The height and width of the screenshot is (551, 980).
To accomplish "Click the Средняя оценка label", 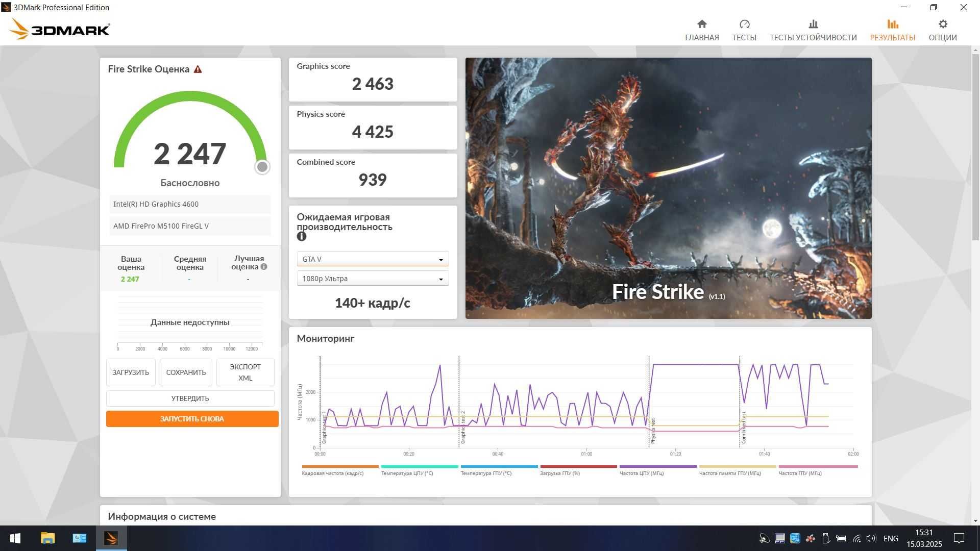I will 190,263.
